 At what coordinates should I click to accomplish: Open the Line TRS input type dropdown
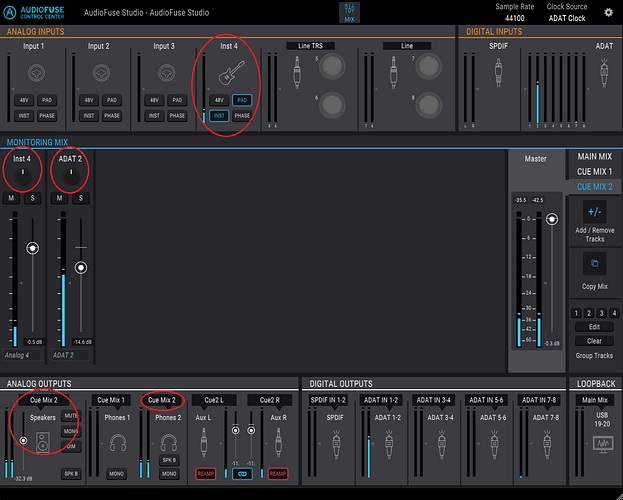point(310,46)
